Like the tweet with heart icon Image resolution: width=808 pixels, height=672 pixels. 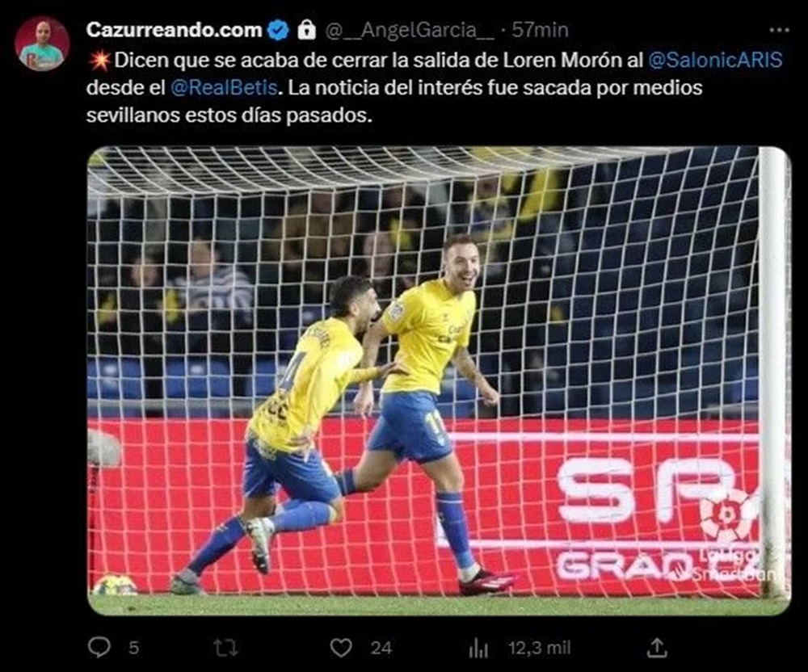pos(341,648)
